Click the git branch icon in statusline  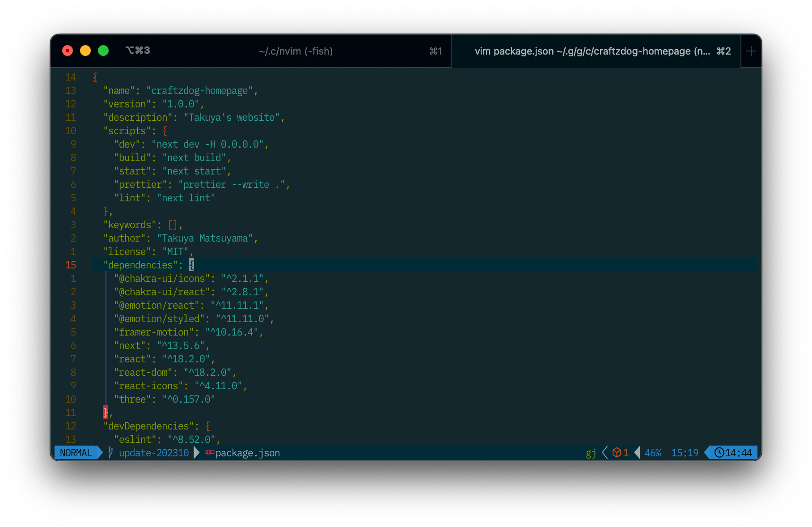click(x=110, y=453)
